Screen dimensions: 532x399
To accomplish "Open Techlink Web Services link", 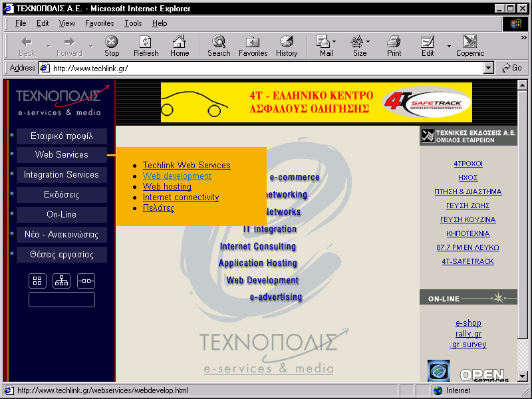I will point(187,165).
